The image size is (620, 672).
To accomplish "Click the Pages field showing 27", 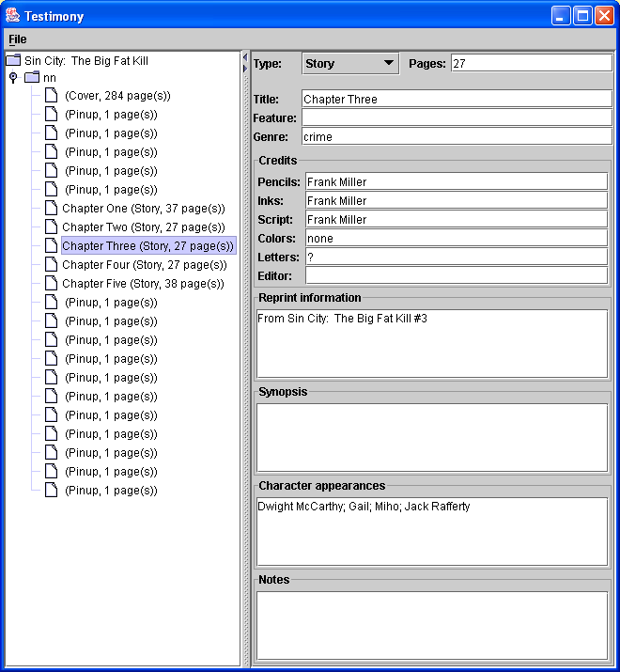I will (x=532, y=63).
